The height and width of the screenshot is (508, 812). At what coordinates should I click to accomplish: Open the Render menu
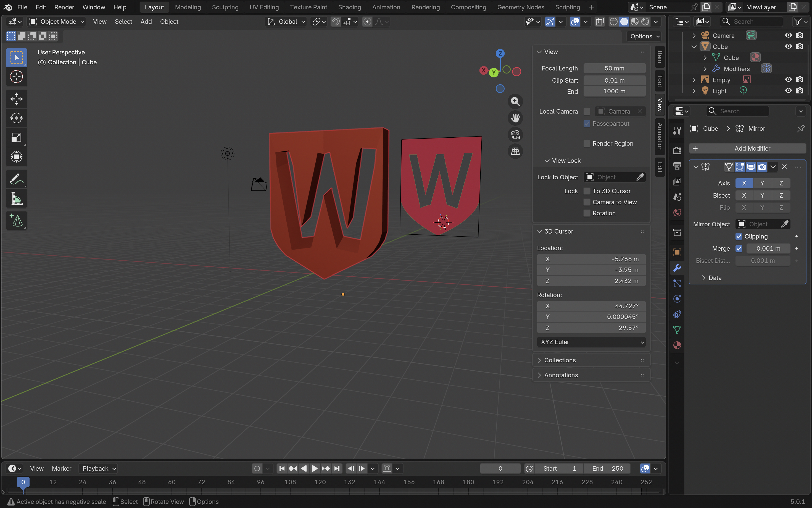[x=64, y=7]
